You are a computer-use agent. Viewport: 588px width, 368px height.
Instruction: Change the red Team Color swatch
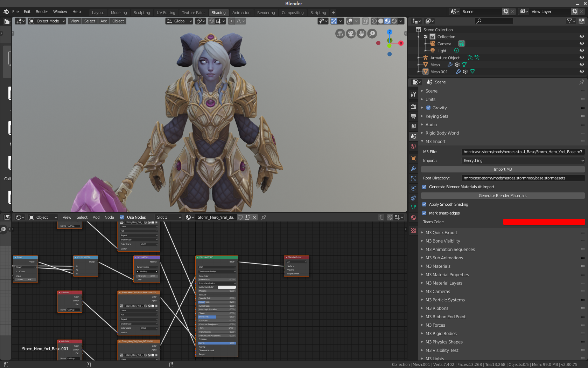pos(544,222)
